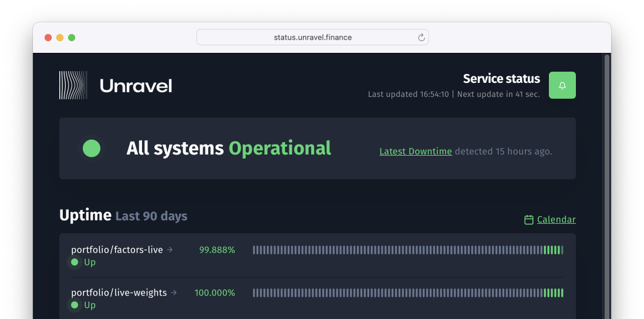Click the large green Operational status dot

click(x=92, y=148)
